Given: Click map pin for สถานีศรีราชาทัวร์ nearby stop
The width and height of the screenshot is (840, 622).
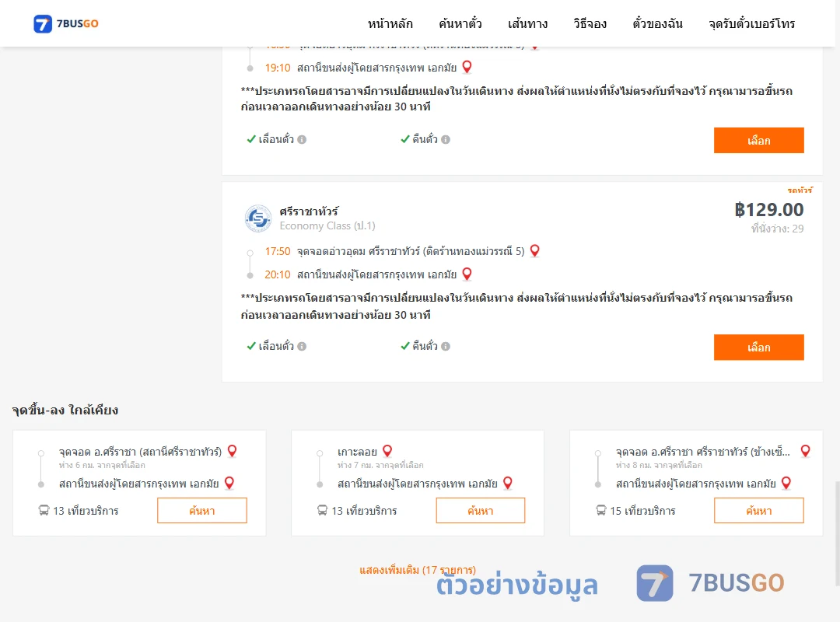Looking at the screenshot, I should coord(232,451).
